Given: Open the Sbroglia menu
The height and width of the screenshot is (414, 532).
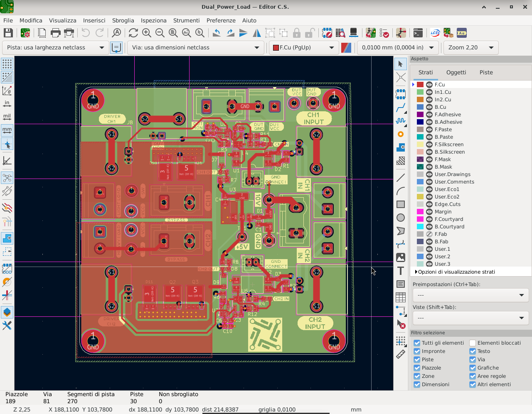Looking at the screenshot, I should (123, 20).
